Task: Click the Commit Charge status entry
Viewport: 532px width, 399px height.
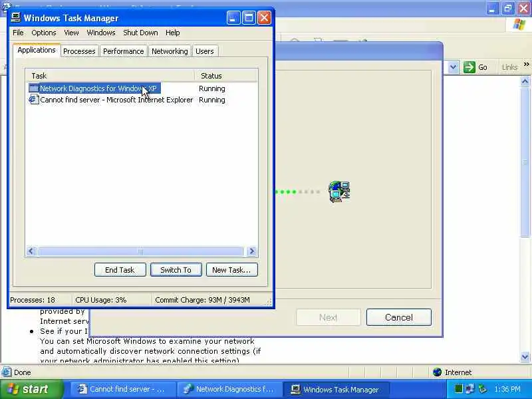Action: click(203, 300)
